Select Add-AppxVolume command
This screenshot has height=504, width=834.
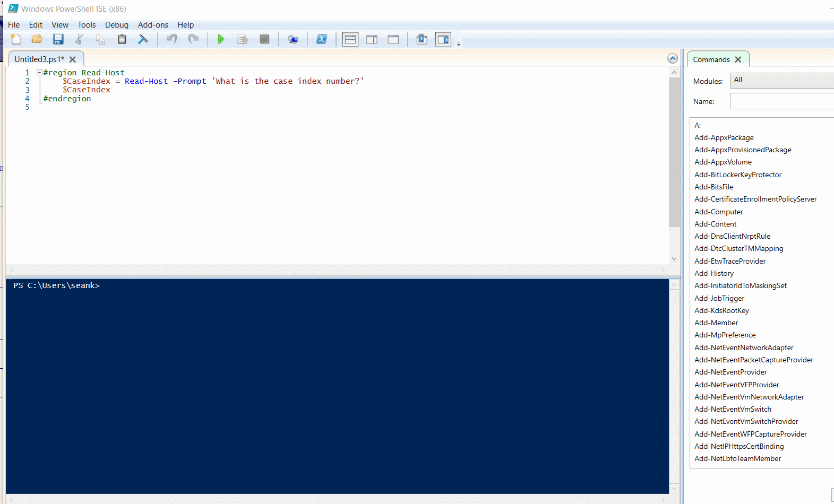[723, 162]
